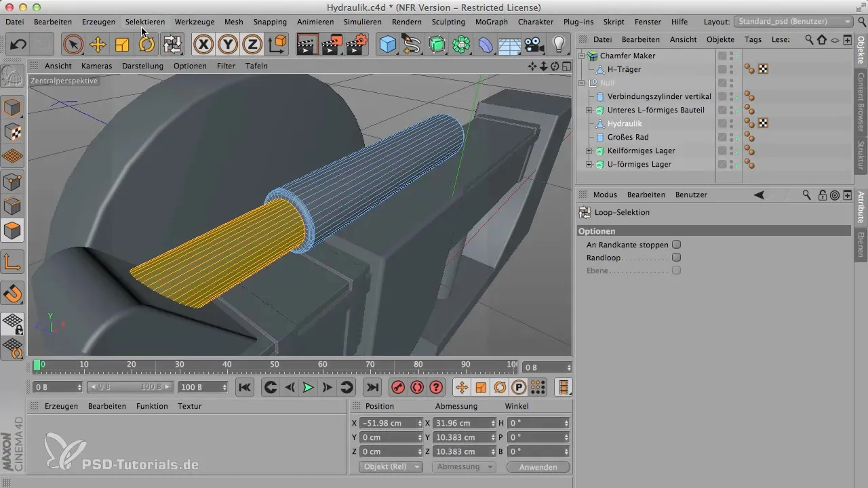Viewport: 868px width, 488px height.
Task: Select the Großes Rad object
Action: pos(628,137)
